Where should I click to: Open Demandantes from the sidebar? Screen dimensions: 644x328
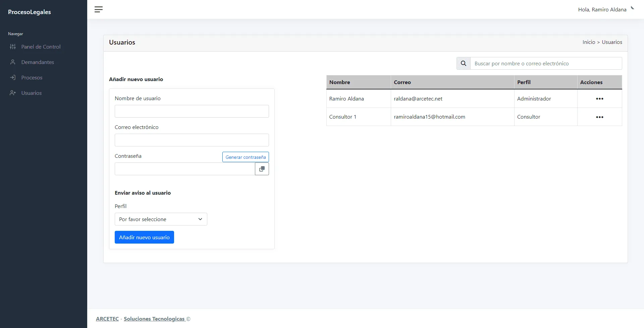click(38, 62)
